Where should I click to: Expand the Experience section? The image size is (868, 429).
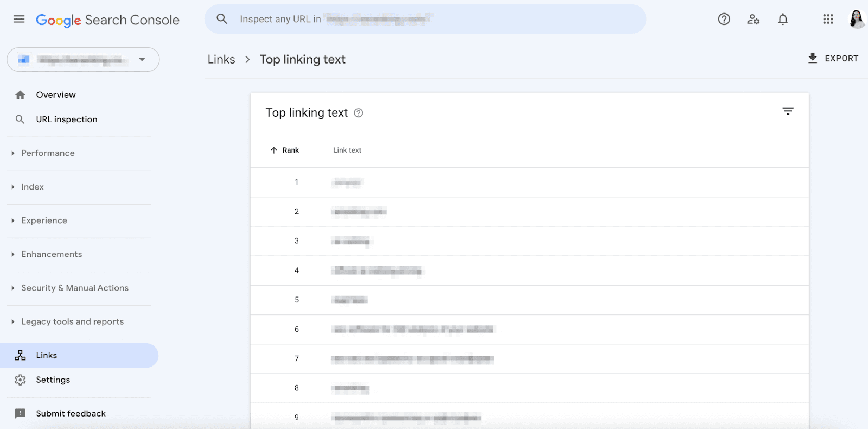tap(44, 220)
